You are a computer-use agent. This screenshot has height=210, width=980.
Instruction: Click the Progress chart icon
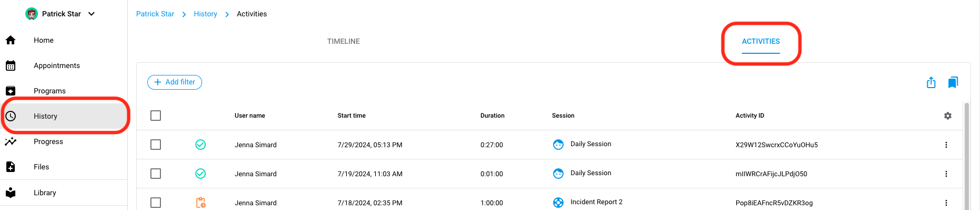pyautogui.click(x=11, y=141)
